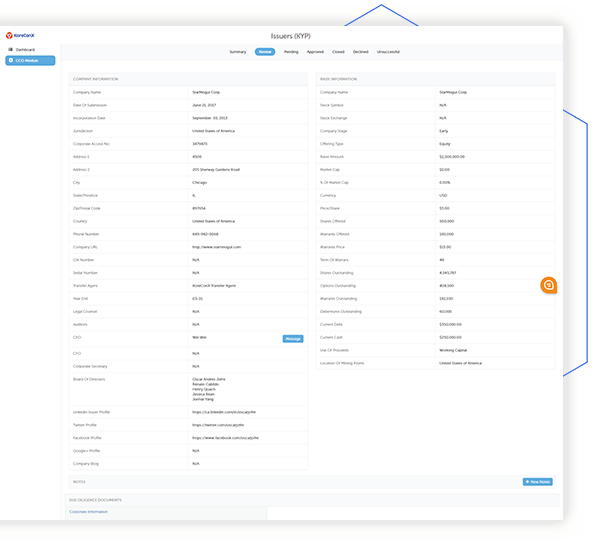This screenshot has height=550, width=600.
Task: Click the Raise Amount $2,500,000.00 value
Action: click(x=452, y=157)
